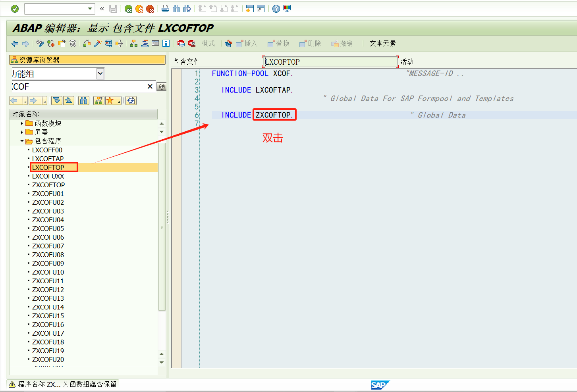This screenshot has width=577, height=392.
Task: Click the blue back arrow in the editor toolbar
Action: (15, 44)
